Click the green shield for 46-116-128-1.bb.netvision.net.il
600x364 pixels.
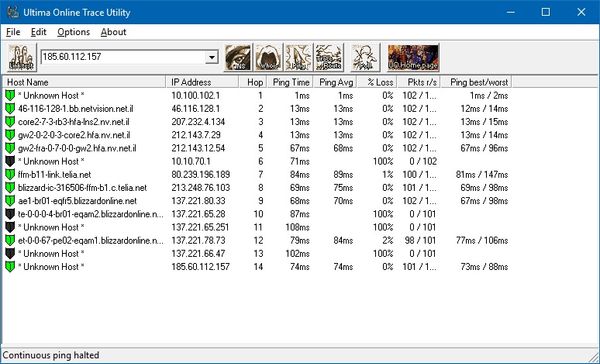click(10, 109)
